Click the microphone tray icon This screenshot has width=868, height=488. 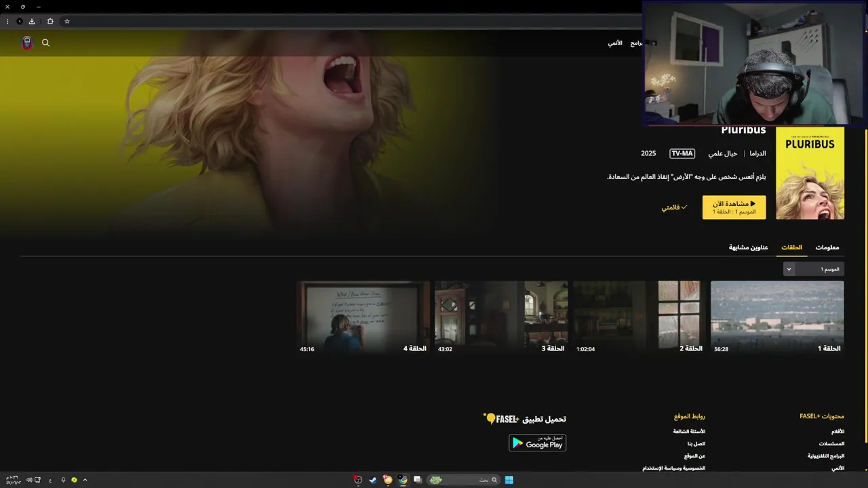63,480
